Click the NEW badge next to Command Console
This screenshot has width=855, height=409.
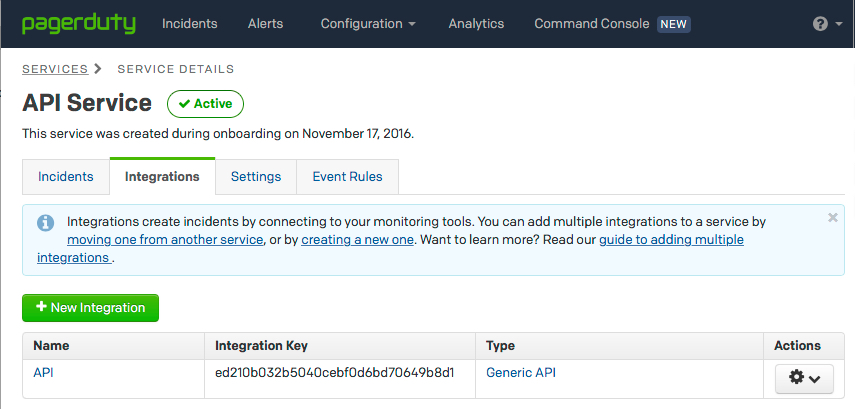[673, 24]
